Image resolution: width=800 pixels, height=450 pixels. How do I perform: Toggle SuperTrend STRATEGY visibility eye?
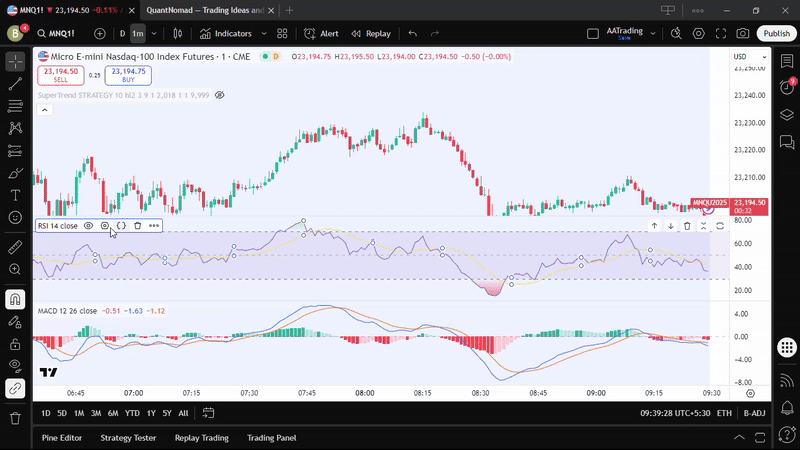pyautogui.click(x=220, y=95)
